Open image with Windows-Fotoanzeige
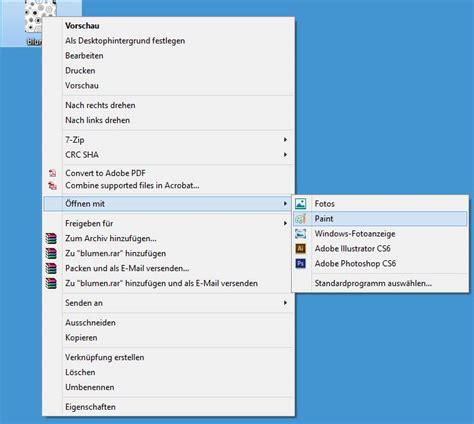The height and width of the screenshot is (424, 474). 380,234
